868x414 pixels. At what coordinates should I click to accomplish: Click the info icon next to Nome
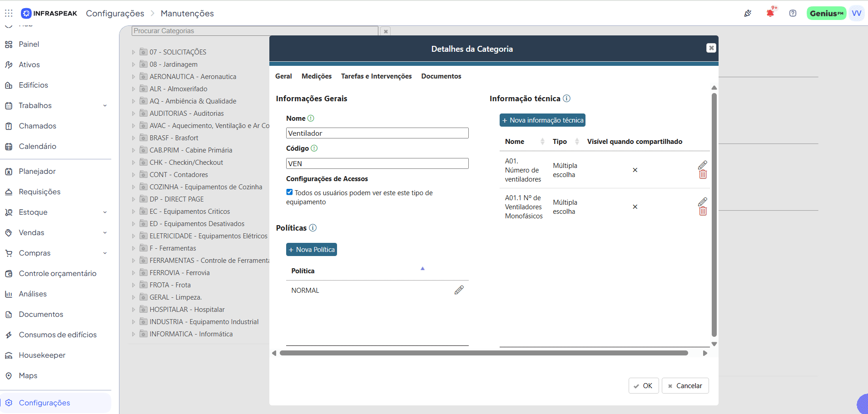311,118
